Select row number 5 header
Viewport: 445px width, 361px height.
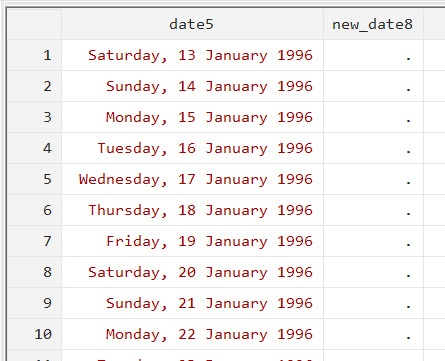pos(34,179)
